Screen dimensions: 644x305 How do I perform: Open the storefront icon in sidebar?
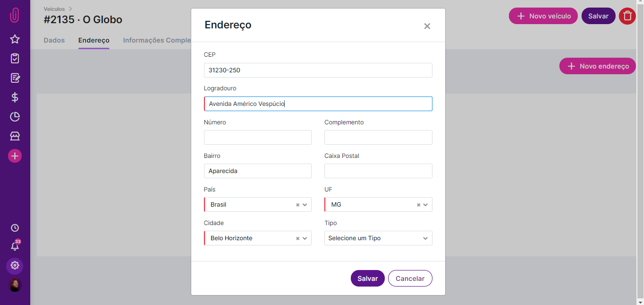pyautogui.click(x=15, y=136)
